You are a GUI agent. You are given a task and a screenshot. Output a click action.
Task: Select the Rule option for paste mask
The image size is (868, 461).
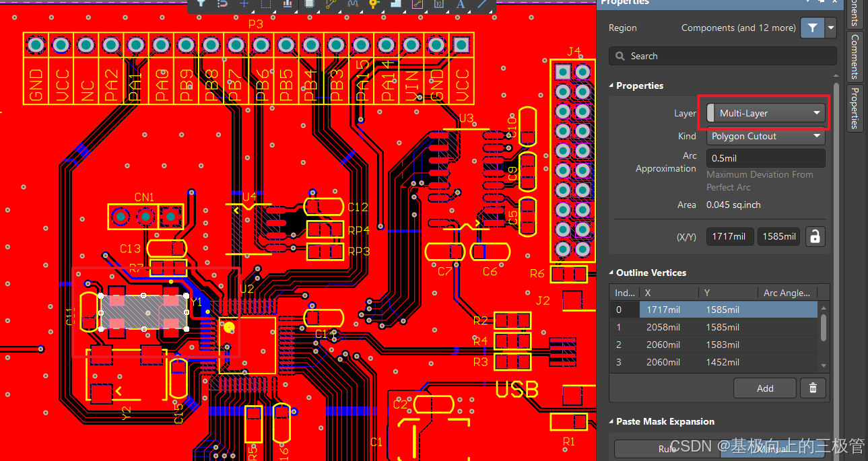[x=667, y=449]
